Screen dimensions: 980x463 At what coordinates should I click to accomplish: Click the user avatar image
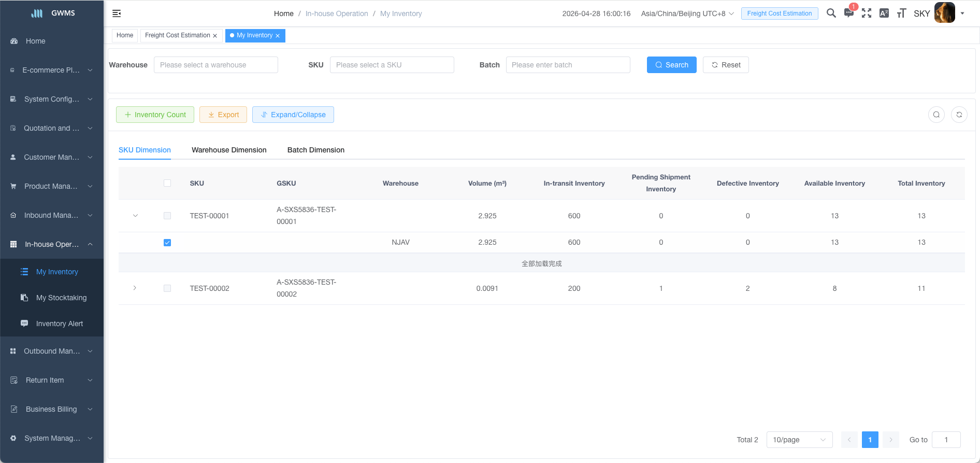[944, 13]
